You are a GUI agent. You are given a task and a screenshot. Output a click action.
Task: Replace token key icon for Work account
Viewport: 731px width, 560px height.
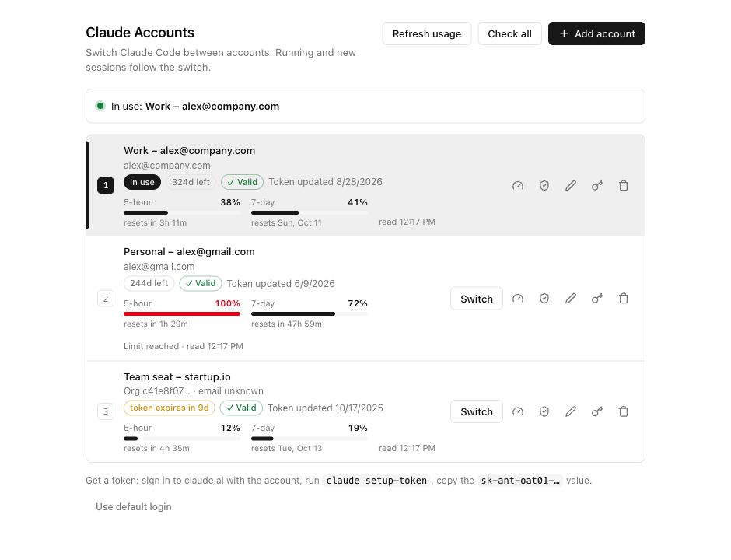point(597,186)
